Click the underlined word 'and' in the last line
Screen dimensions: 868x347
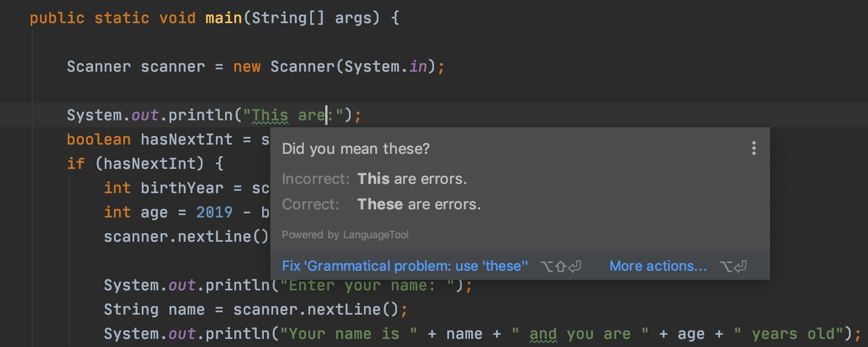tap(543, 334)
